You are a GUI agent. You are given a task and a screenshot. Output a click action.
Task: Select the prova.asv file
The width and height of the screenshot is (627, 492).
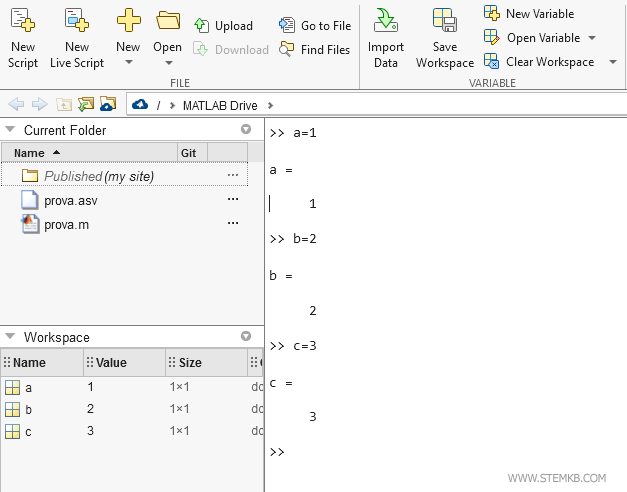(x=70, y=200)
